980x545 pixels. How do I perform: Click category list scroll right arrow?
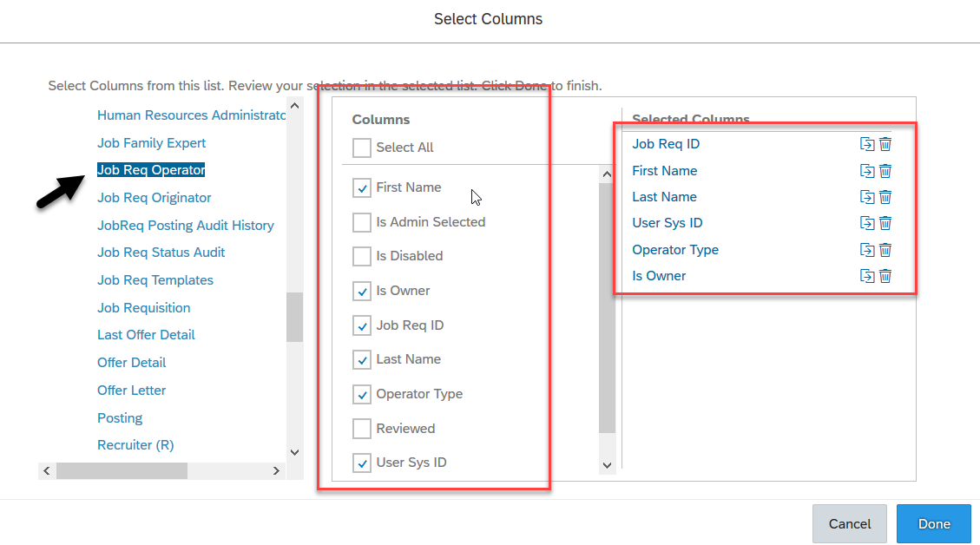pyautogui.click(x=276, y=470)
